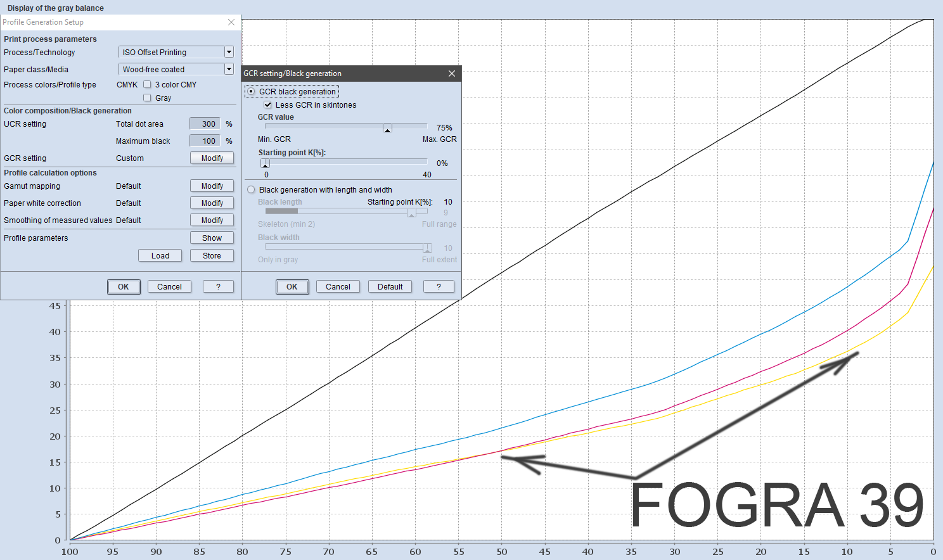Click the Black length slider handle
The width and height of the screenshot is (943, 560).
point(412,213)
